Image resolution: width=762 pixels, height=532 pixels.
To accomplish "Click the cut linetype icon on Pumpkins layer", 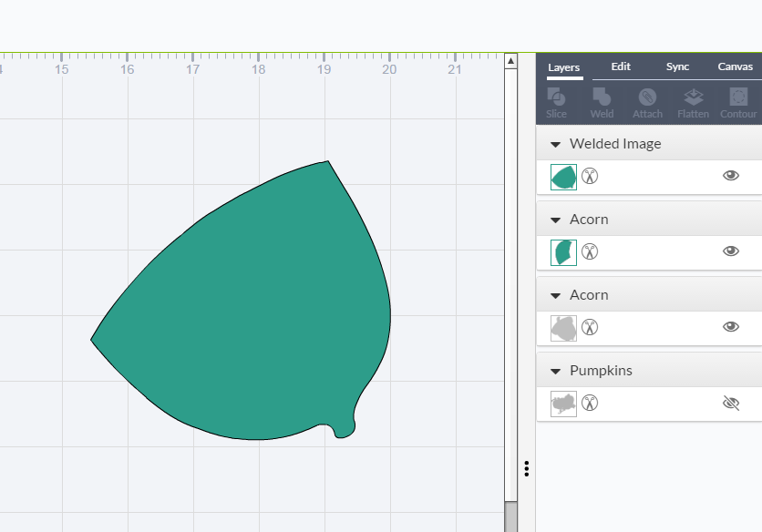I will tap(590, 403).
